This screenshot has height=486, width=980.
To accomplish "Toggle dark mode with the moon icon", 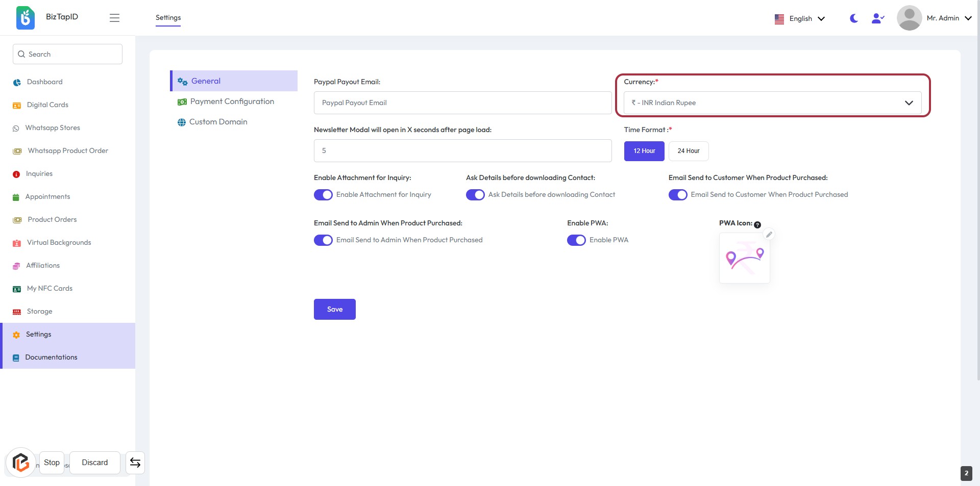I will (x=853, y=18).
